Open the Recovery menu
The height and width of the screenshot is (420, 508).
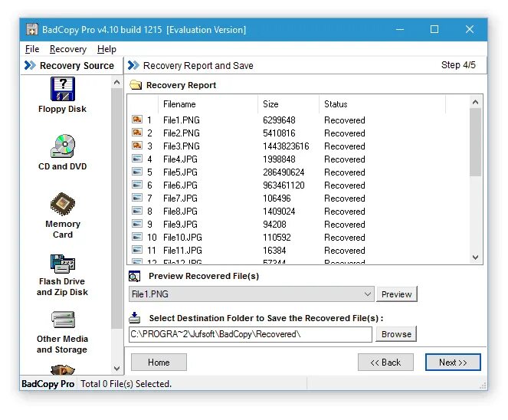[x=68, y=49]
